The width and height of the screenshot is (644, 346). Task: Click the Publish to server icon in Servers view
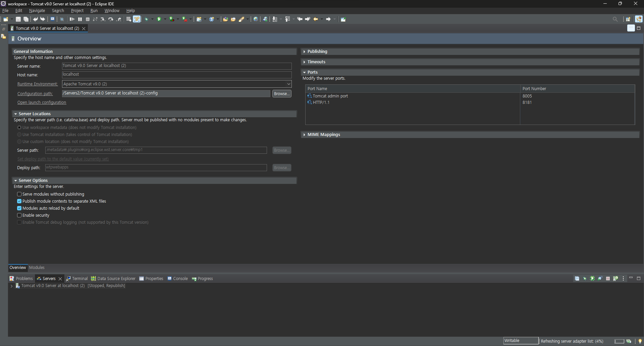[615, 278]
